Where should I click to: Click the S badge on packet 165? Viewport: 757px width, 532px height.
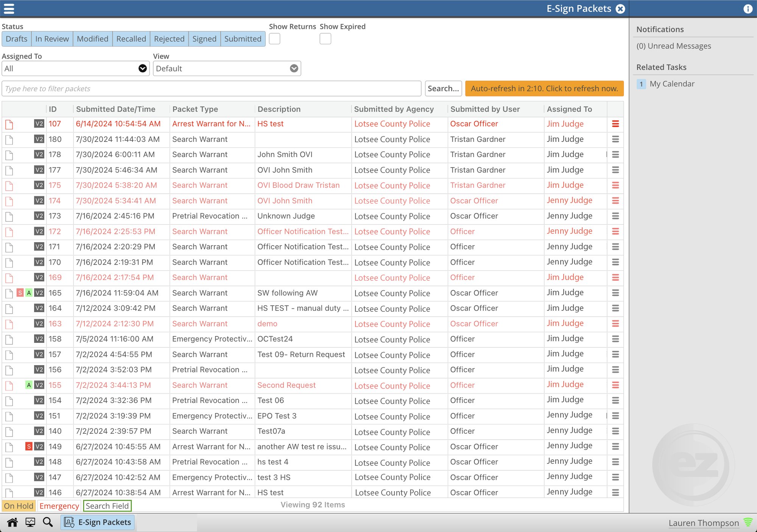click(20, 293)
